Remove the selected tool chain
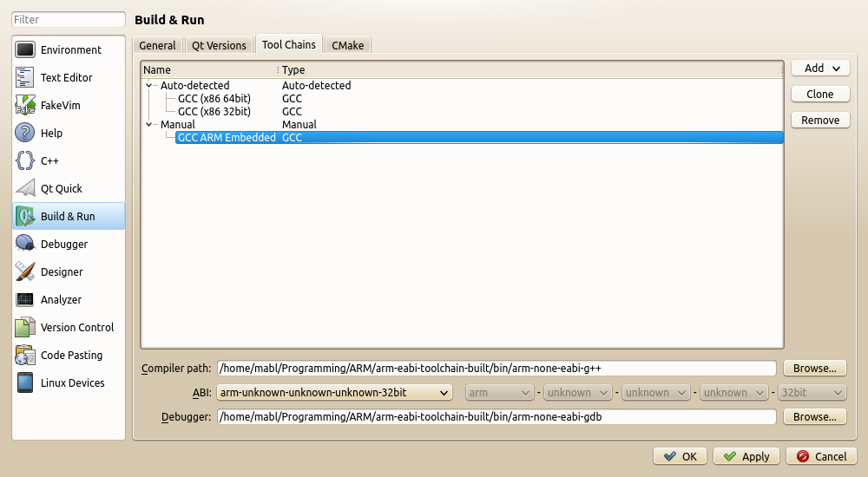The width and height of the screenshot is (868, 477). (x=820, y=120)
